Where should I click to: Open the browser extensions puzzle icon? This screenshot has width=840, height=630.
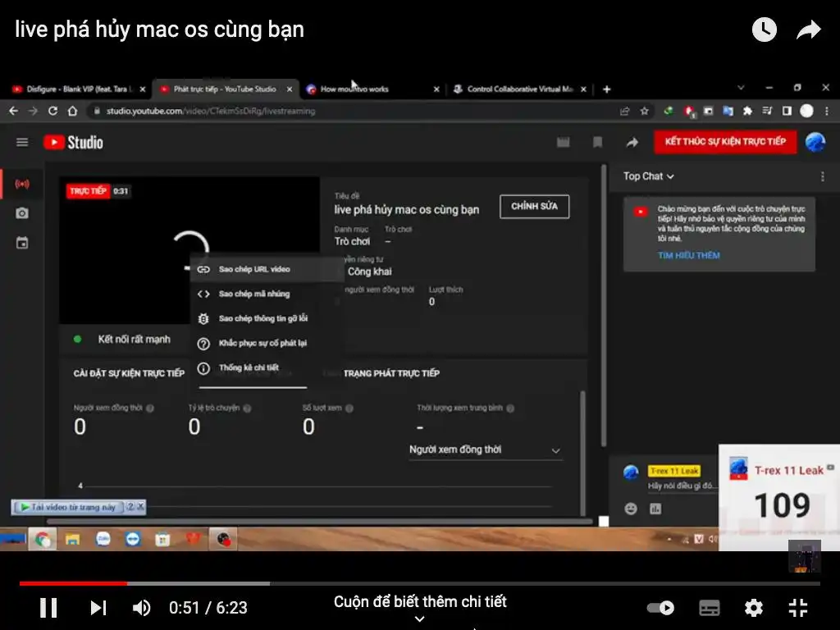click(x=746, y=111)
